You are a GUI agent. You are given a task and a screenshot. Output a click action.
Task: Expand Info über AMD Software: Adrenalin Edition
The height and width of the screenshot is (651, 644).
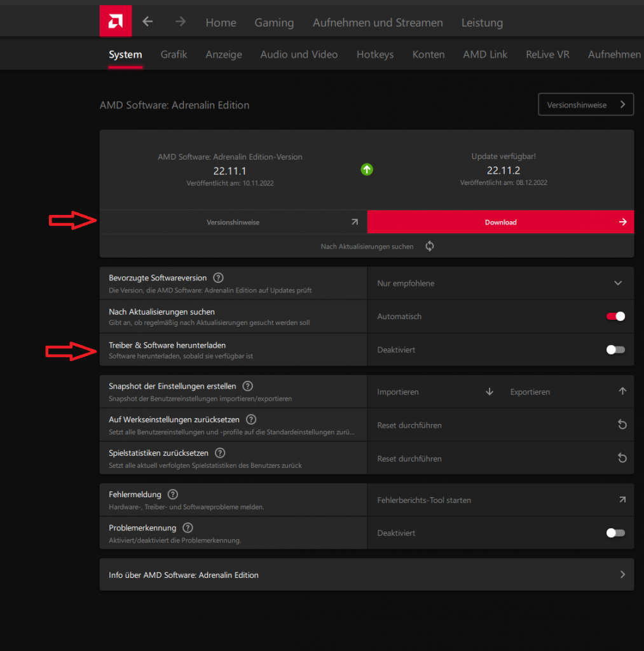(367, 575)
